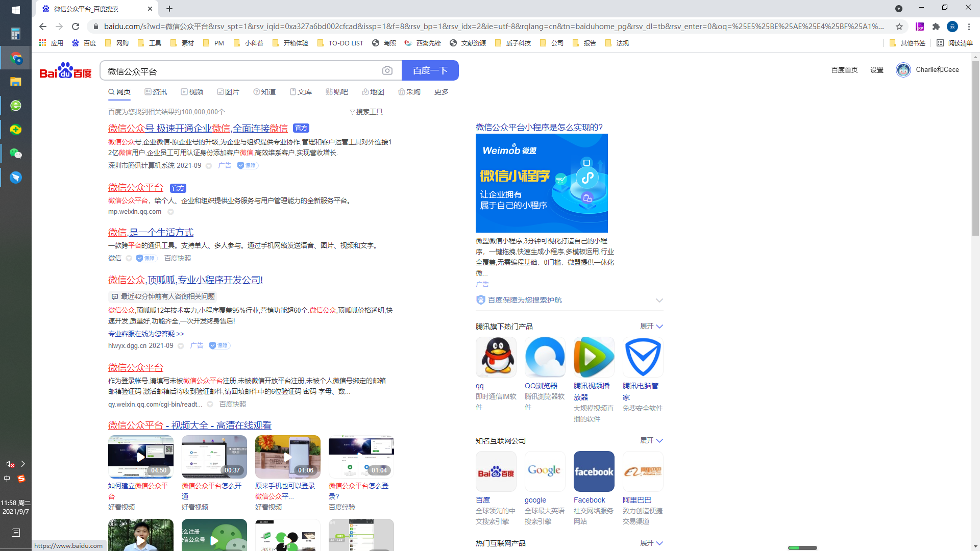Open the Tencent Video player icon
This screenshot has height=551, width=980.
click(x=594, y=357)
